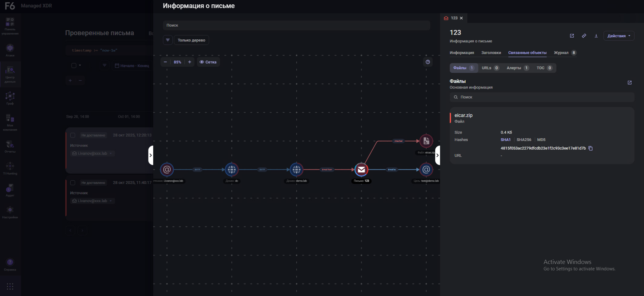The image size is (644, 296).
Task: Copy link to letter 123
Action: click(x=584, y=36)
